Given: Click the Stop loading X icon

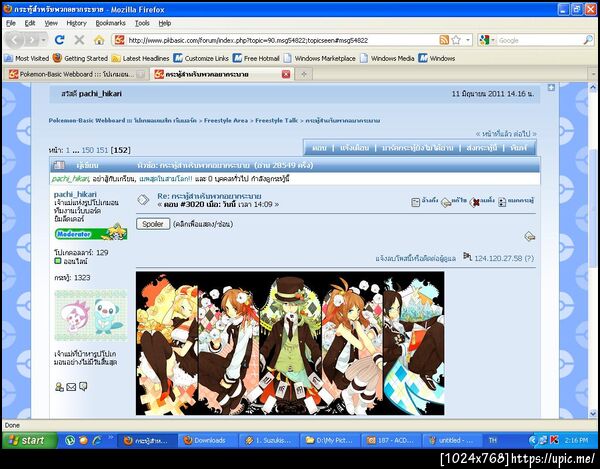Looking at the screenshot, I should coord(79,40).
